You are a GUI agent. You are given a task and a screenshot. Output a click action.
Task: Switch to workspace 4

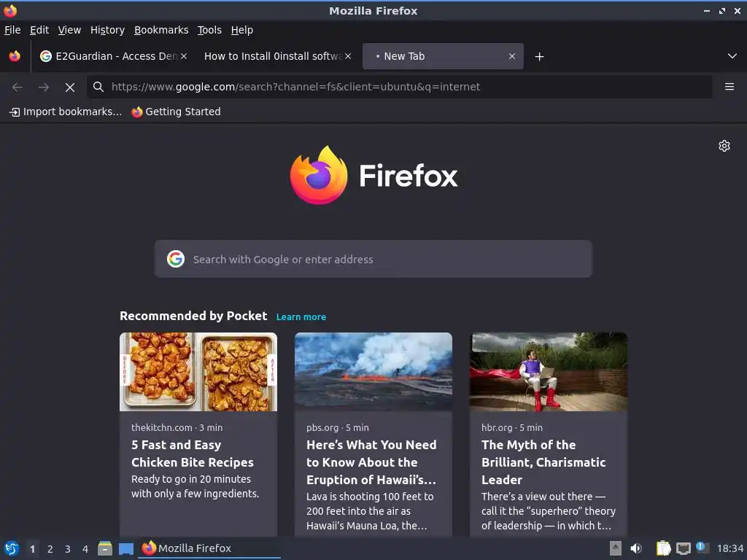[x=85, y=549]
